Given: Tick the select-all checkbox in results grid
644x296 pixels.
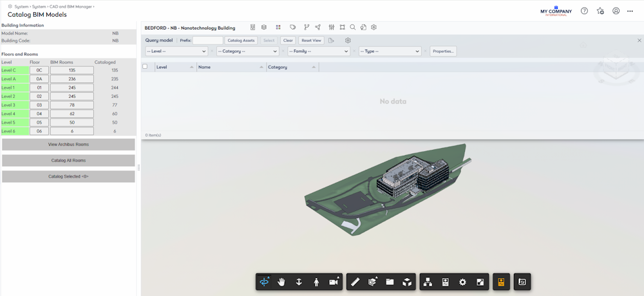Looking at the screenshot, I should click(x=145, y=66).
